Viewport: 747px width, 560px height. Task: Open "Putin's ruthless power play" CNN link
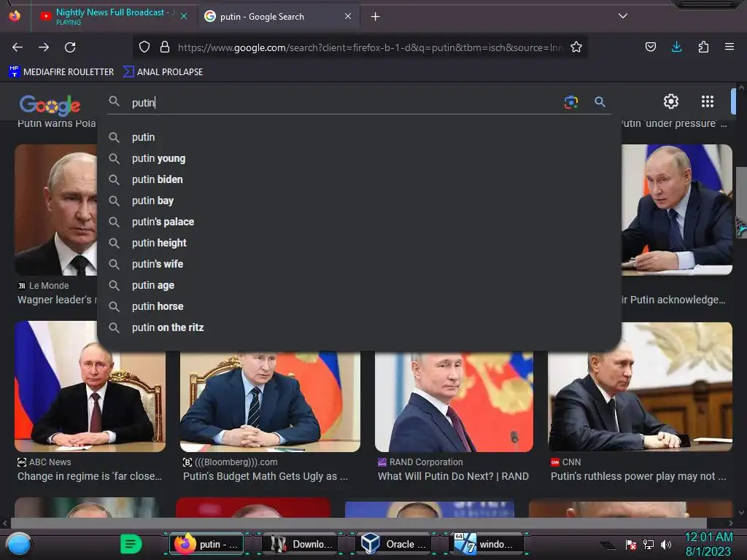(638, 476)
